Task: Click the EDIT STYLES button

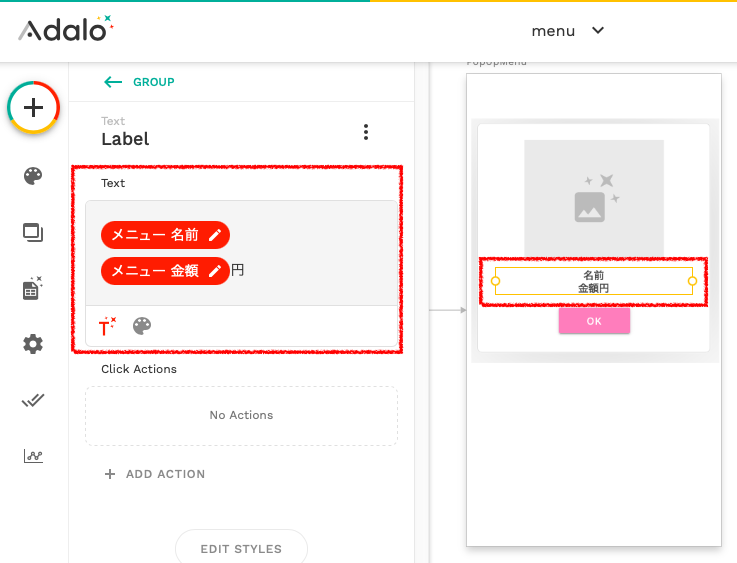Action: (x=241, y=548)
